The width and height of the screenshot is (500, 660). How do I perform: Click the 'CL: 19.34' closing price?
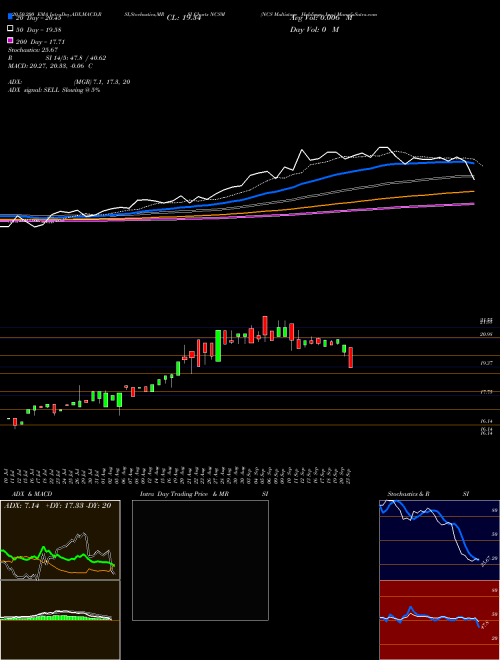point(184,18)
